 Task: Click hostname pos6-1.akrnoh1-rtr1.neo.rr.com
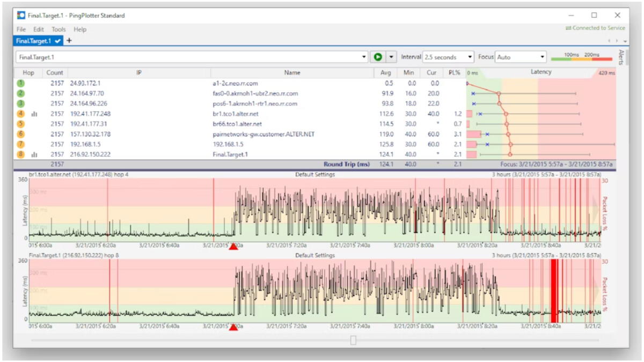coord(254,104)
